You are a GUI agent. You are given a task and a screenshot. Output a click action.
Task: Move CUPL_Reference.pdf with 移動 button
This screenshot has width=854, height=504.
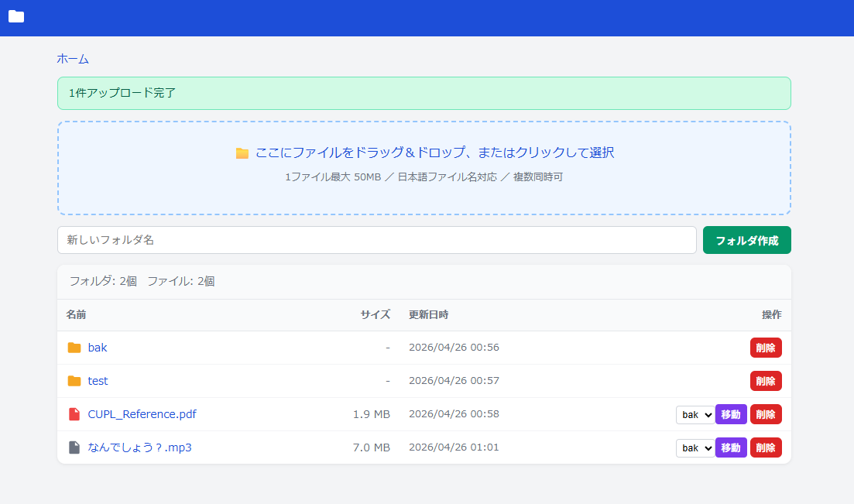coord(731,414)
